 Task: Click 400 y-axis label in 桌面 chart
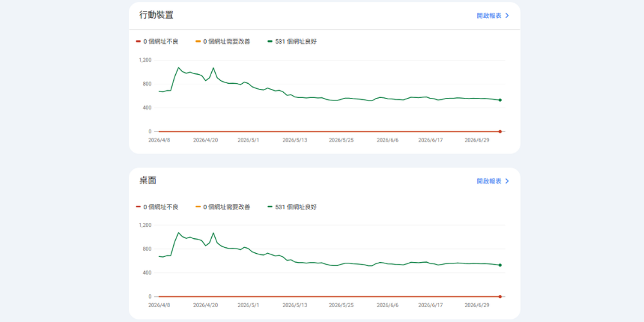pyautogui.click(x=147, y=272)
